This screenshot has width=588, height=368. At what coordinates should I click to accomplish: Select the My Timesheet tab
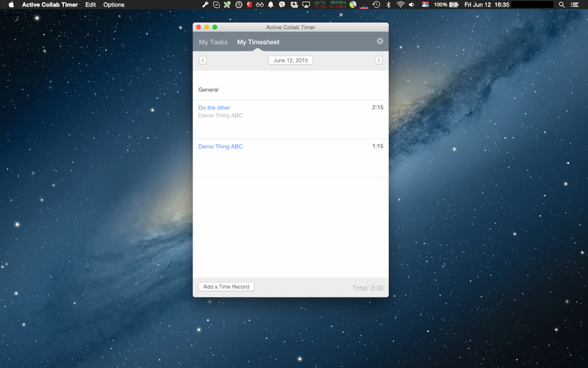pos(258,42)
